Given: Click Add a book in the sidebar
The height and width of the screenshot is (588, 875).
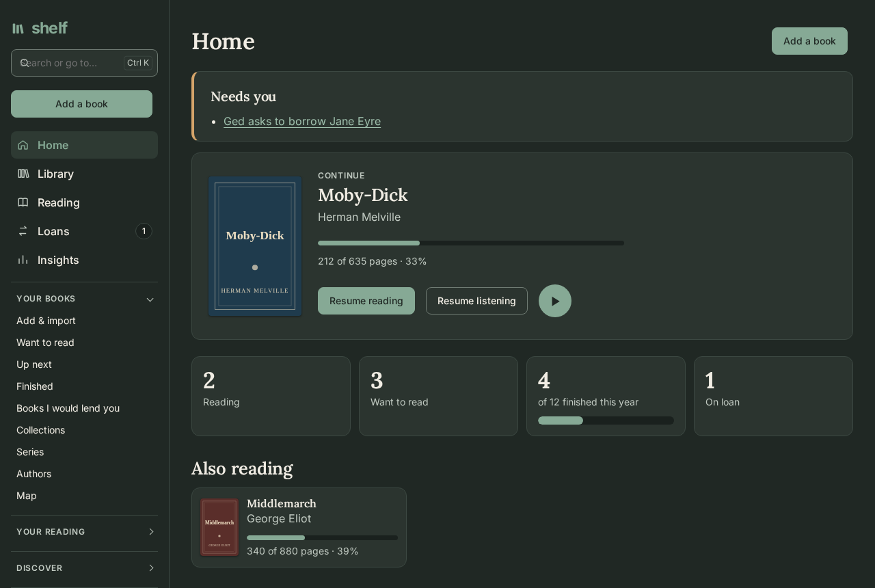Looking at the screenshot, I should [81, 104].
